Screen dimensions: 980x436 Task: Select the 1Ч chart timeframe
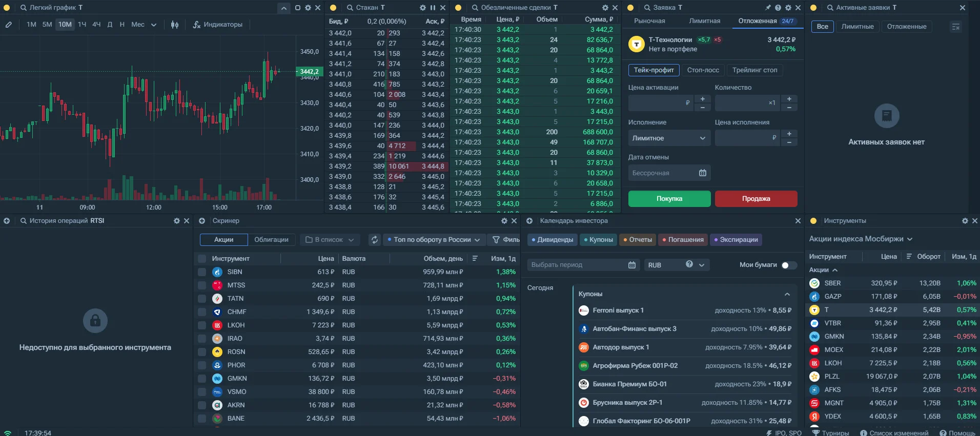coord(82,25)
